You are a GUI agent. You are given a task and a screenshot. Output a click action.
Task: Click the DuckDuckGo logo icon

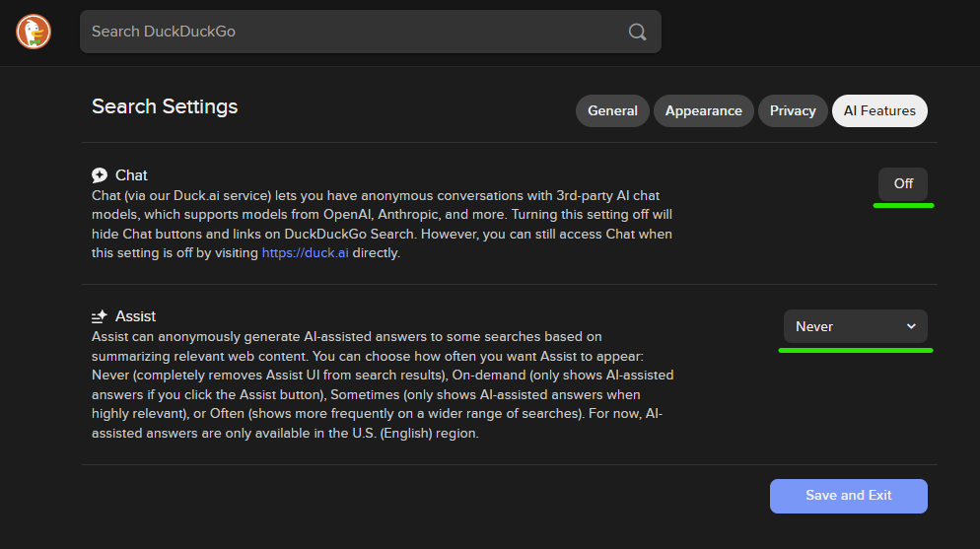click(34, 32)
